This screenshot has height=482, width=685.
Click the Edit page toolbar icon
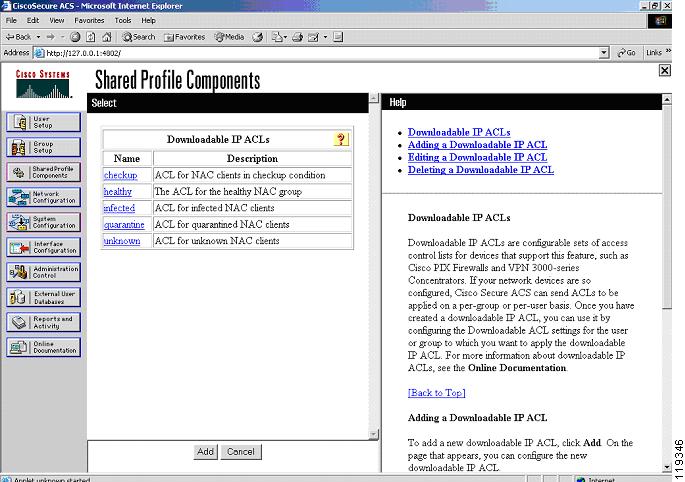[x=313, y=37]
